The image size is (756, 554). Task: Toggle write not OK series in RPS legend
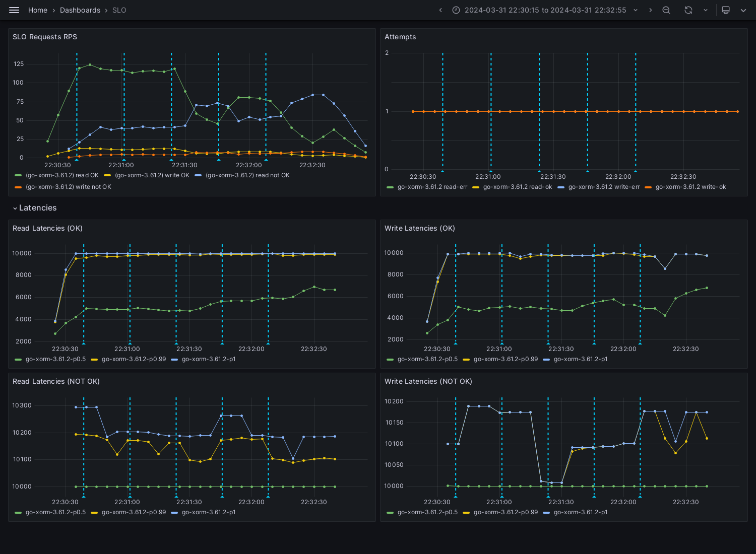tap(69, 187)
